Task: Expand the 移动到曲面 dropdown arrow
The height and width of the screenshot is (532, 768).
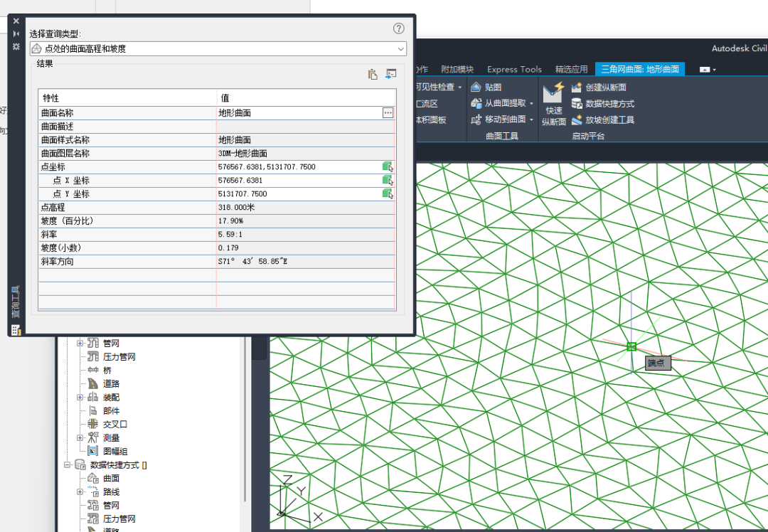Action: [531, 119]
